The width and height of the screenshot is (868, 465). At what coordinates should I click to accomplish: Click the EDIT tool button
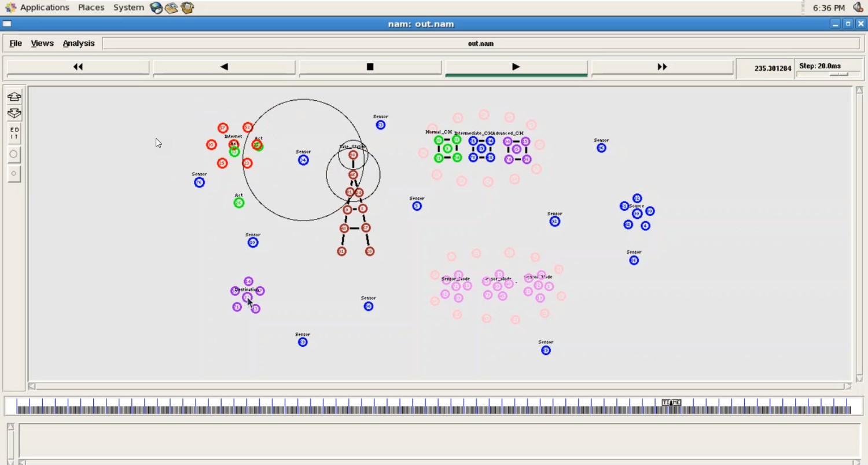click(x=14, y=133)
